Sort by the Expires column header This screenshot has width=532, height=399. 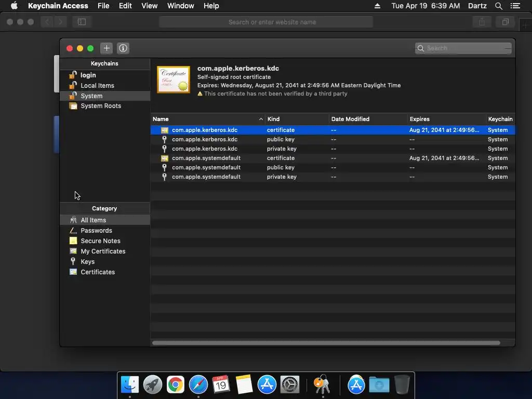coord(446,119)
